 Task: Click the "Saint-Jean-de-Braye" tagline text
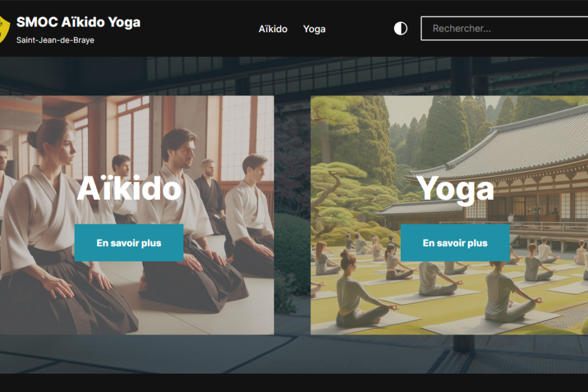pyautogui.click(x=55, y=40)
